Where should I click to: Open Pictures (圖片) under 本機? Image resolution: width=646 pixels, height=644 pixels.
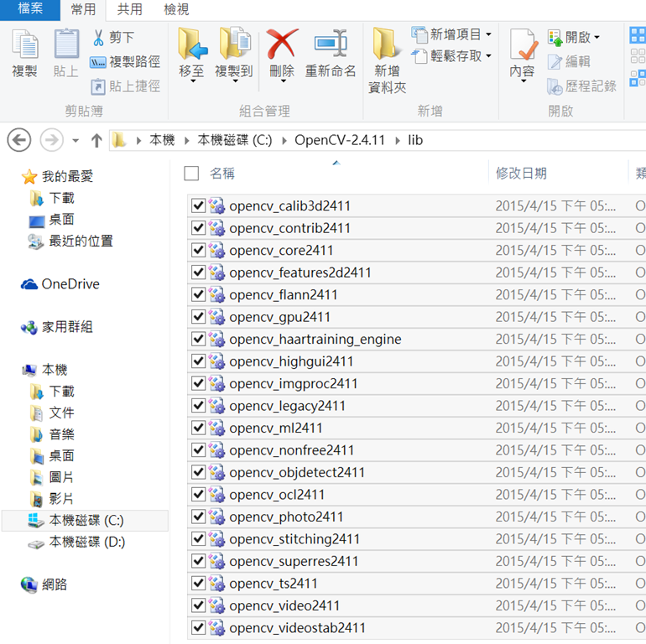pos(52,477)
